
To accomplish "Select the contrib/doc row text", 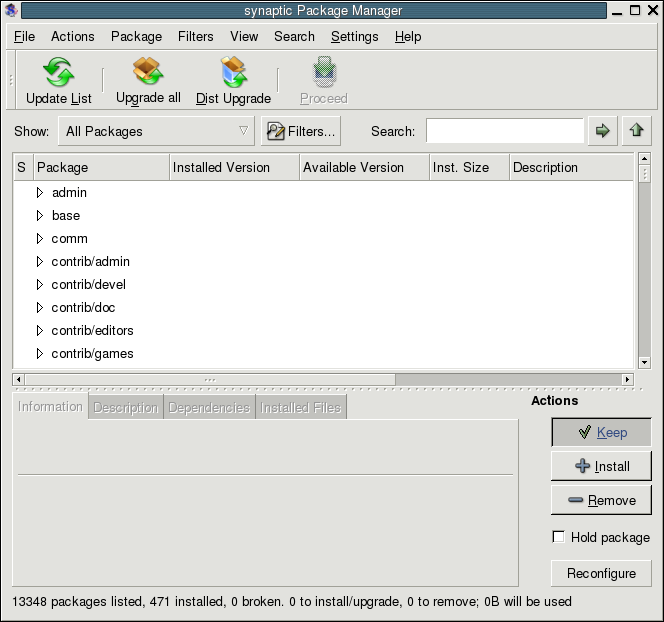I will pyautogui.click(x=83, y=307).
